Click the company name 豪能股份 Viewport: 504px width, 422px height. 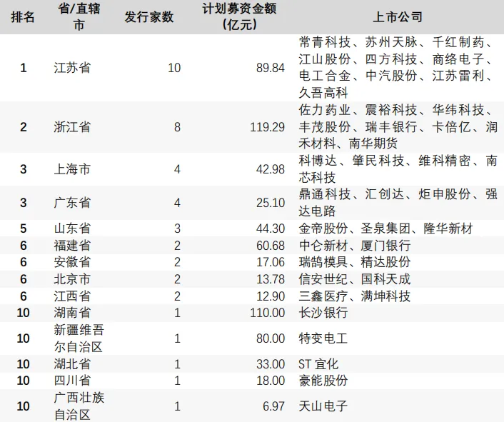point(323,381)
